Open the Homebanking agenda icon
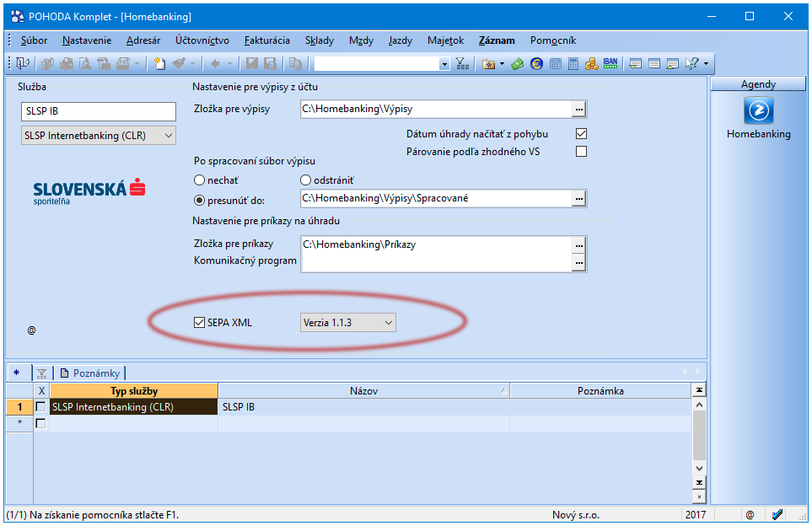 [759, 110]
